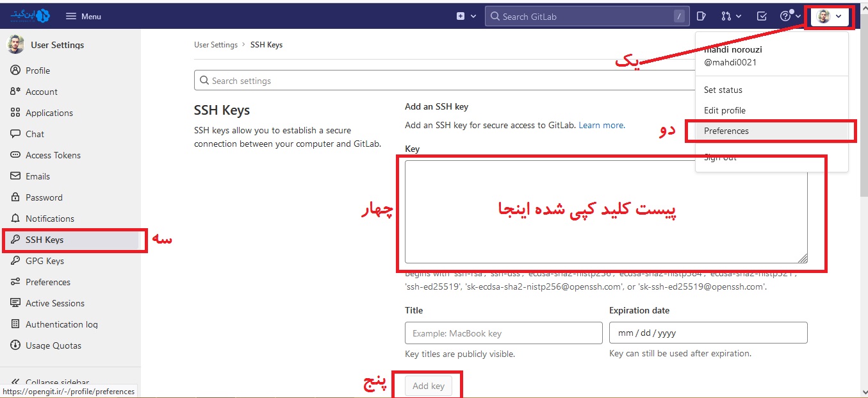Viewport: 868px width, 398px height.
Task: Open Authentication log in the sidebar
Action: pyautogui.click(x=61, y=324)
